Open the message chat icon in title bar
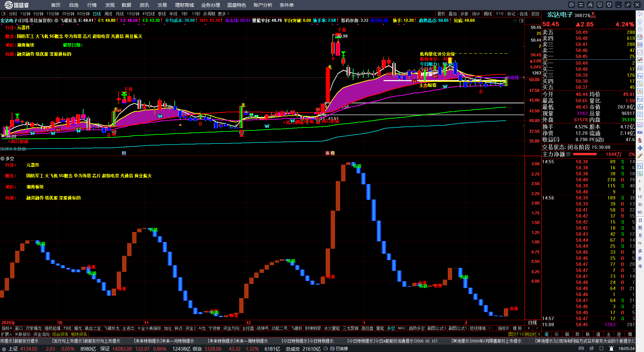This screenshot has height=352, width=644. click(572, 5)
